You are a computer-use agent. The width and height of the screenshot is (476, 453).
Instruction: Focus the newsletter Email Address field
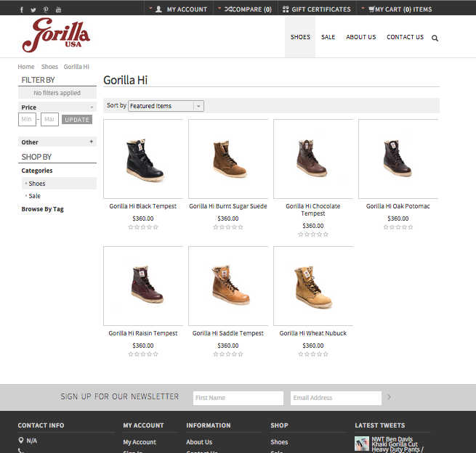[x=336, y=398]
